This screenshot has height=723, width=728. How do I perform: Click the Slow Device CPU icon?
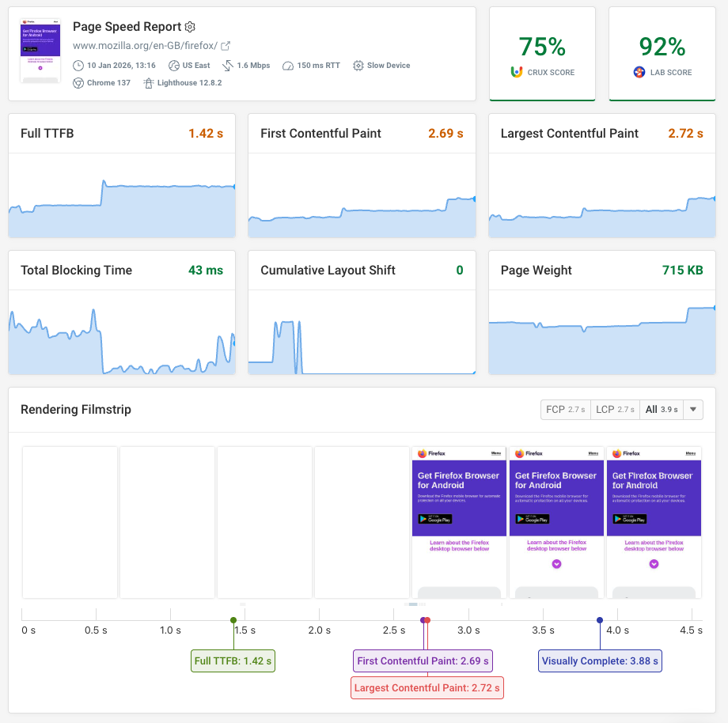point(357,65)
